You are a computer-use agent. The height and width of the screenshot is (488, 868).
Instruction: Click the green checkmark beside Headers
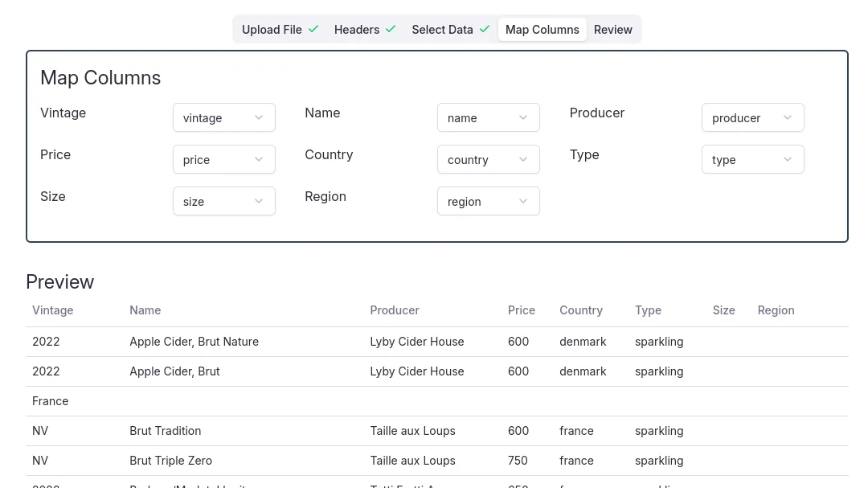[391, 29]
